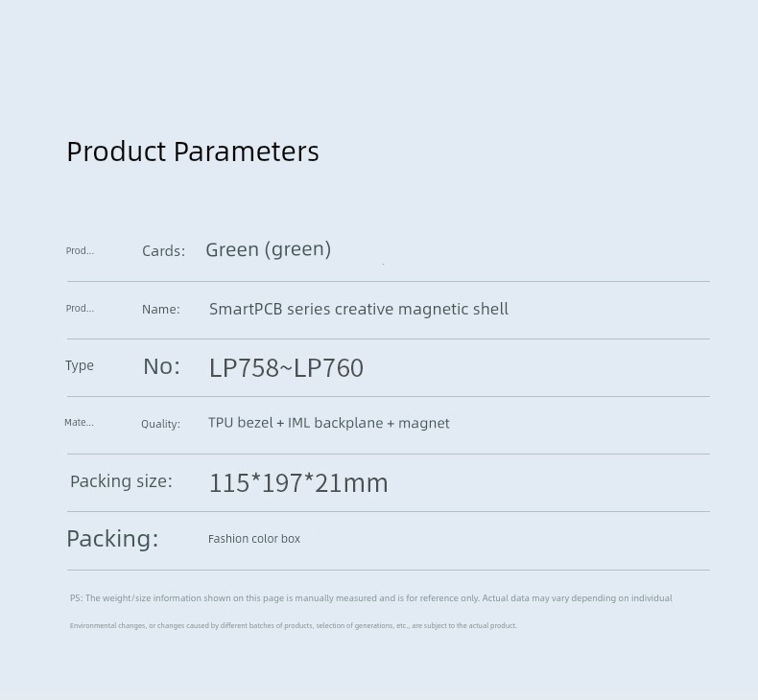The height and width of the screenshot is (700, 758).
Task: Click the Quality: label
Action: click(x=160, y=424)
